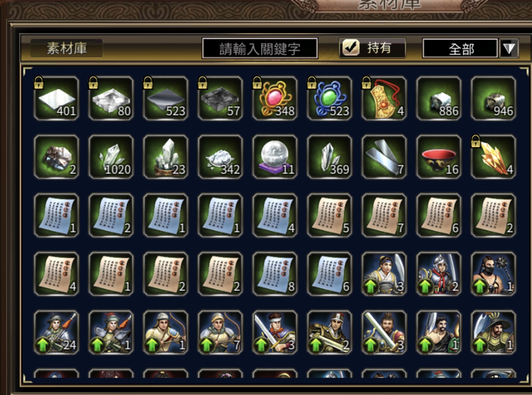The height and width of the screenshot is (395, 532).
Task: Select the green gem amulet with 523
Action: 329,98
